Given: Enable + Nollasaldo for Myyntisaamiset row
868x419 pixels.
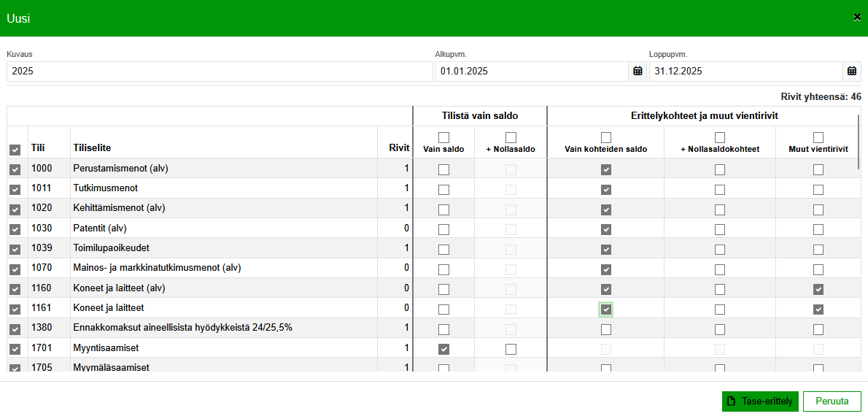Looking at the screenshot, I should click(511, 349).
